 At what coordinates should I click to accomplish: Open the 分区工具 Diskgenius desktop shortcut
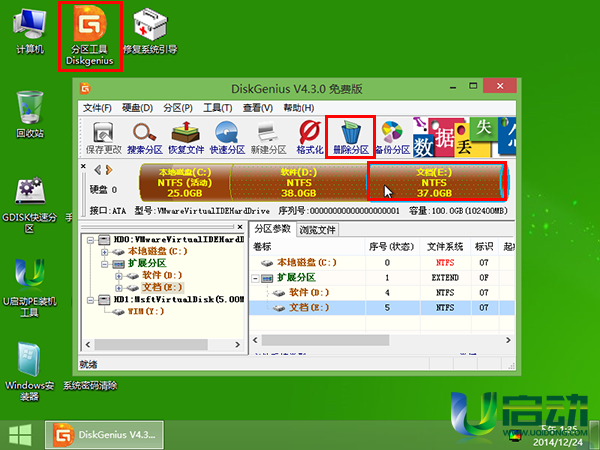(x=90, y=35)
